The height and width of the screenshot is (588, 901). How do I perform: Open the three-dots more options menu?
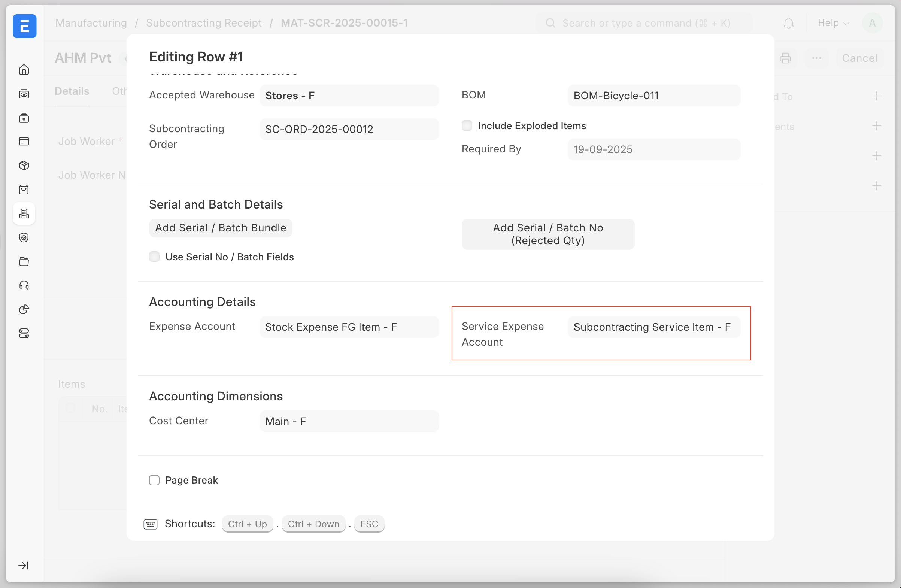817,58
